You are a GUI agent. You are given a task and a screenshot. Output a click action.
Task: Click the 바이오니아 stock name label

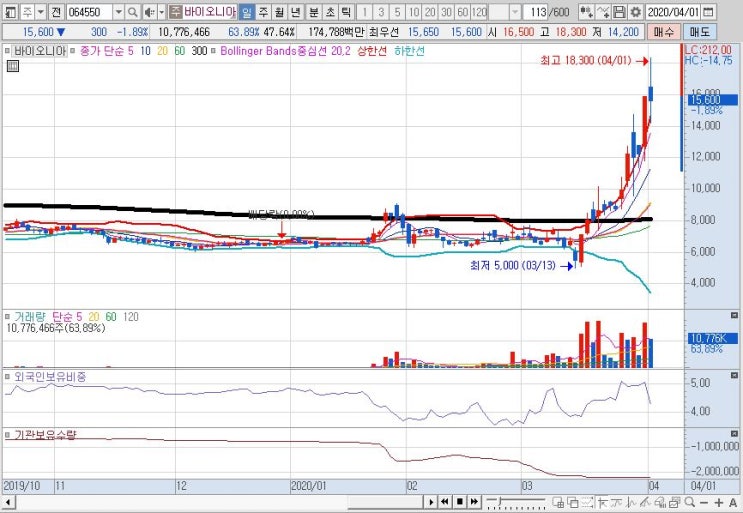coord(209,12)
